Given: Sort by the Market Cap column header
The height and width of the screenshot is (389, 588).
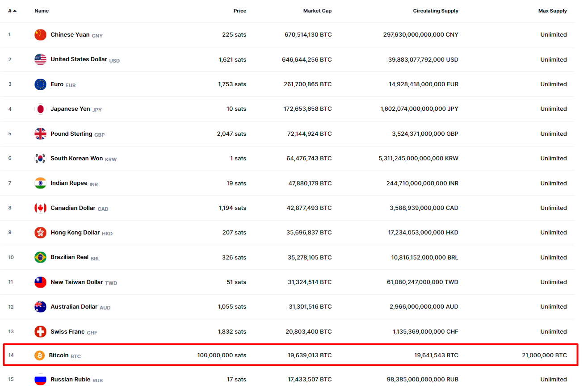Looking at the screenshot, I should [x=318, y=11].
